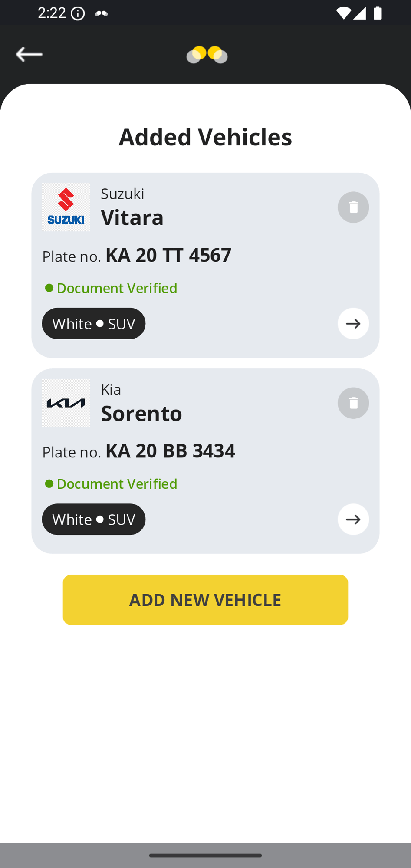Select the Sorento model name

pyautogui.click(x=141, y=413)
